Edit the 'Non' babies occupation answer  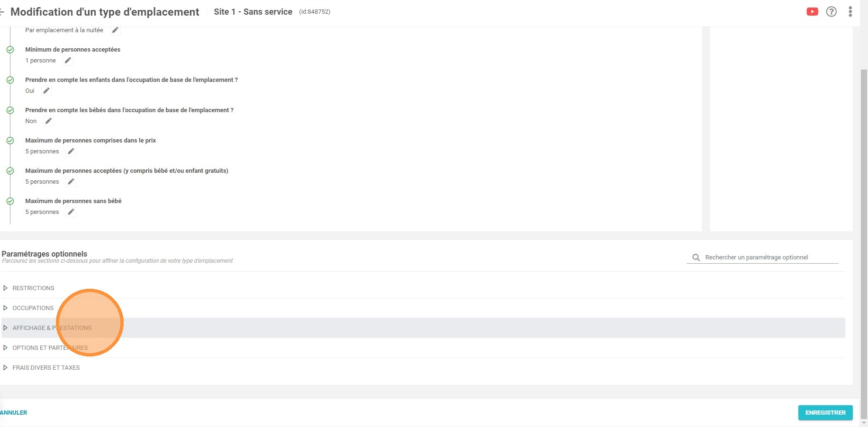pyautogui.click(x=48, y=121)
